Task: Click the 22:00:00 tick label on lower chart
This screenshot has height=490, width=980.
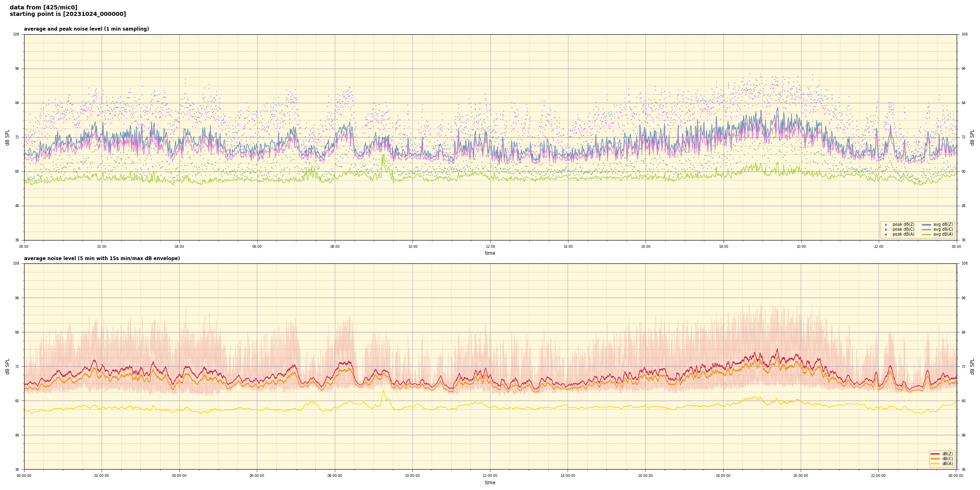Action: (878, 476)
